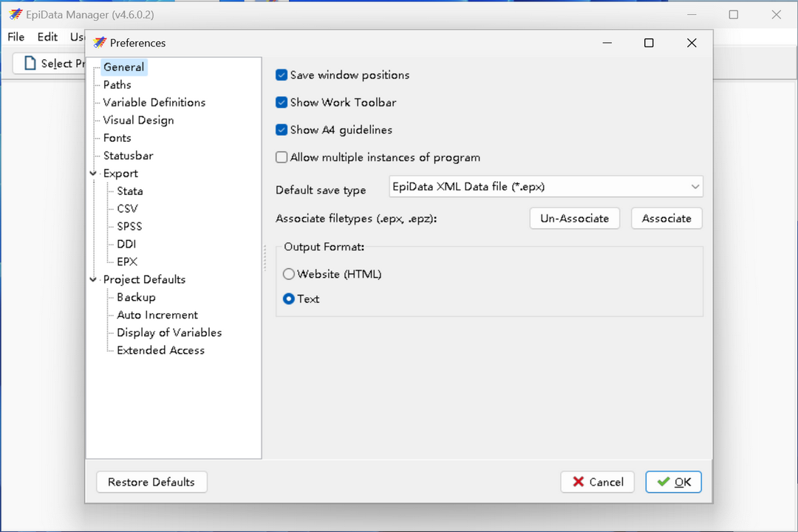Image resolution: width=798 pixels, height=532 pixels.
Task: Click the Un-Associate button
Action: pyautogui.click(x=574, y=219)
